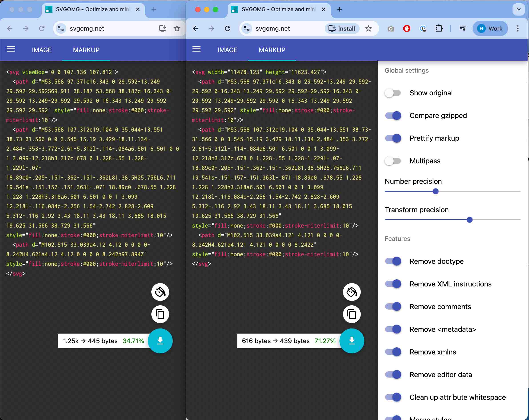Image resolution: width=529 pixels, height=420 pixels.
Task: Click the download button in right window
Action: 352,341
